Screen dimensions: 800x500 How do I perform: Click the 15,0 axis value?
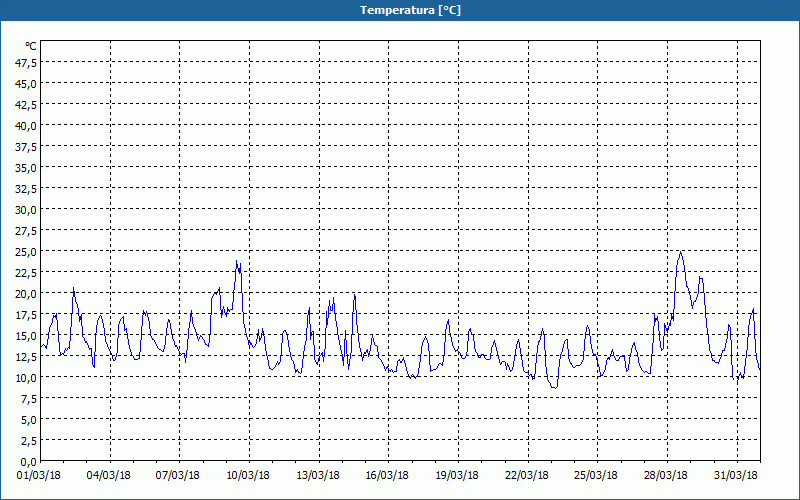[27, 336]
